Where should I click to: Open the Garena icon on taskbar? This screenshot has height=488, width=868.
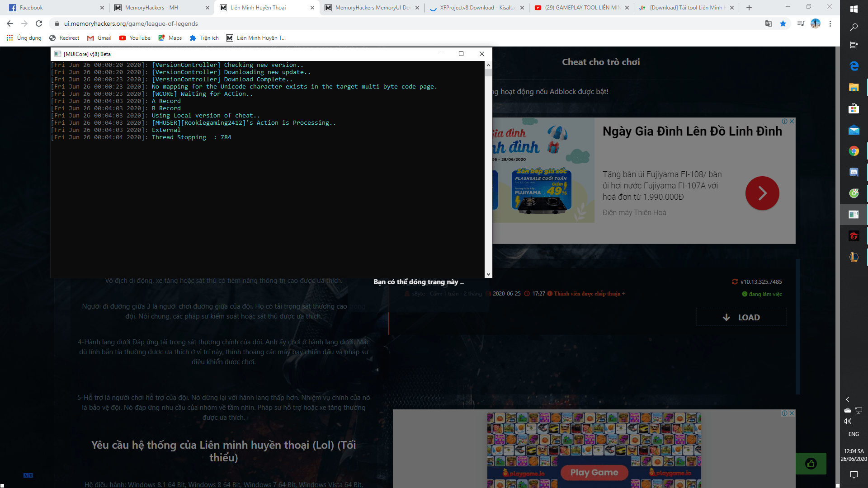[x=854, y=236]
